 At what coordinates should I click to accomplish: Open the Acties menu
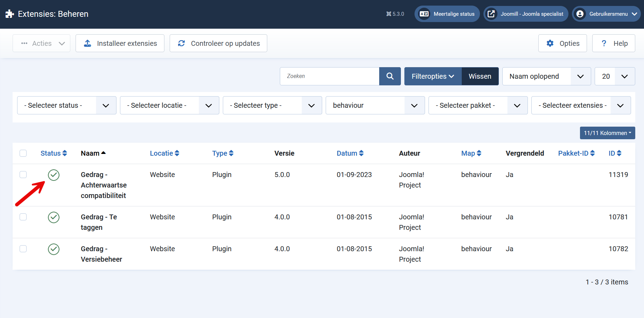[42, 43]
